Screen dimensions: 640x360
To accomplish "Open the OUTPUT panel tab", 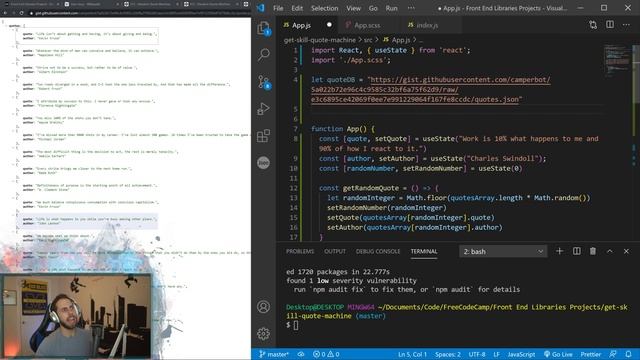I will [335, 251].
